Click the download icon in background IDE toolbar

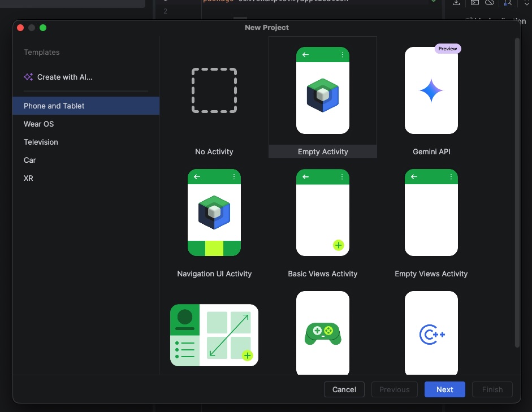(456, 2)
